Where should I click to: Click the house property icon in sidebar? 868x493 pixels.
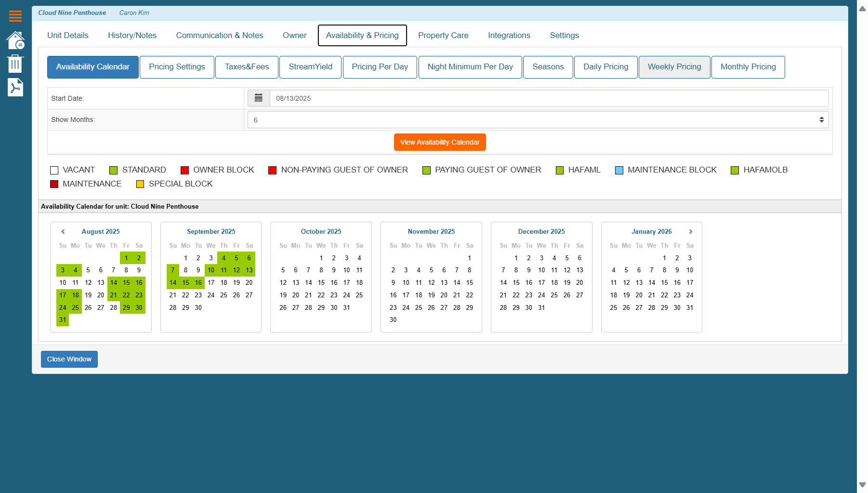click(x=15, y=40)
